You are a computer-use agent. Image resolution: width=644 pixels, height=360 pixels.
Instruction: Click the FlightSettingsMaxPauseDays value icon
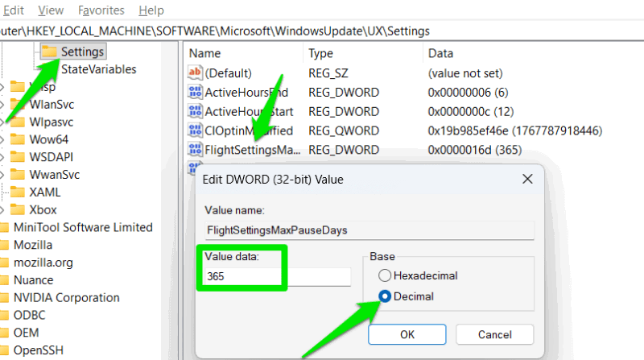(195, 150)
